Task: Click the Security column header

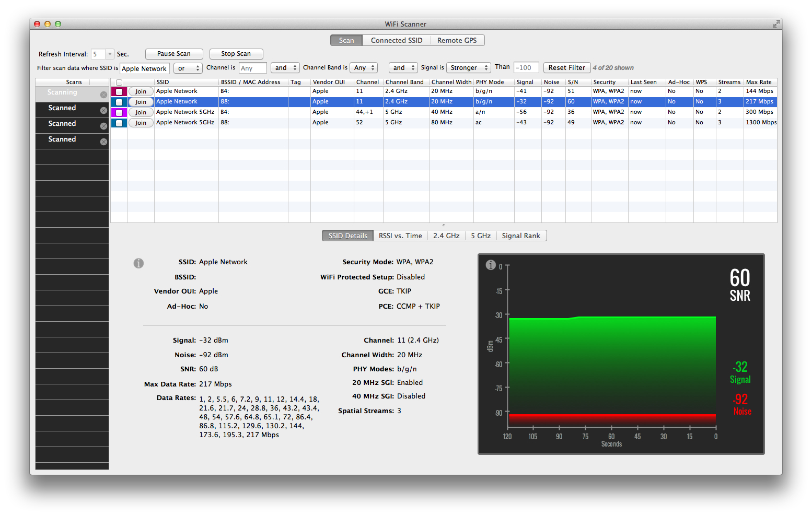Action: coord(610,82)
